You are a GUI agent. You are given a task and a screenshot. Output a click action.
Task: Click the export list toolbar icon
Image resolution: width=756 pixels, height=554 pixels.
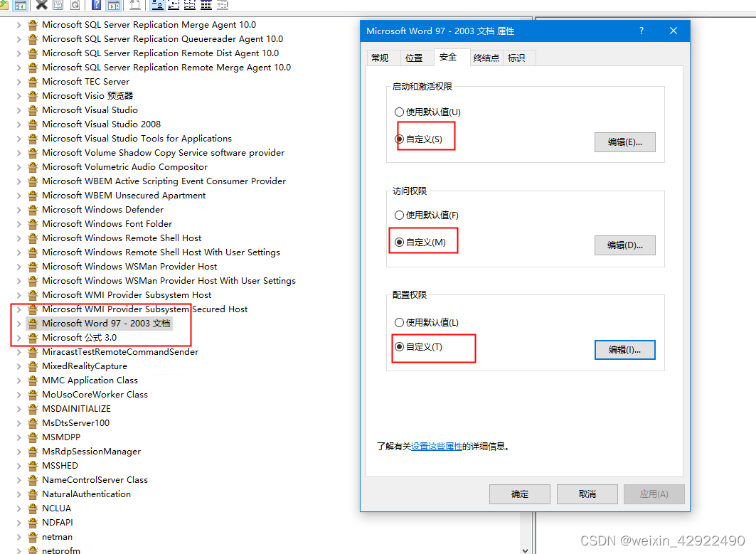coord(135,6)
